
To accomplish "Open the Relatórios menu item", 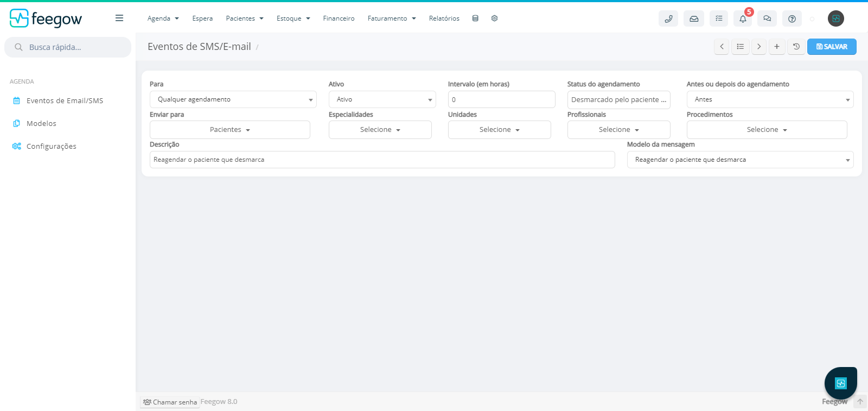I will [x=444, y=18].
